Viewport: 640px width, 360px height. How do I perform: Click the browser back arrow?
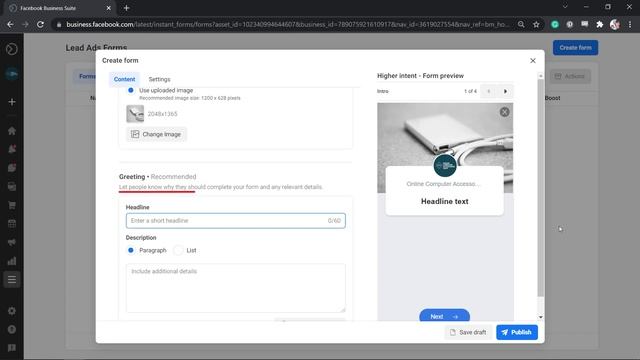(10, 24)
